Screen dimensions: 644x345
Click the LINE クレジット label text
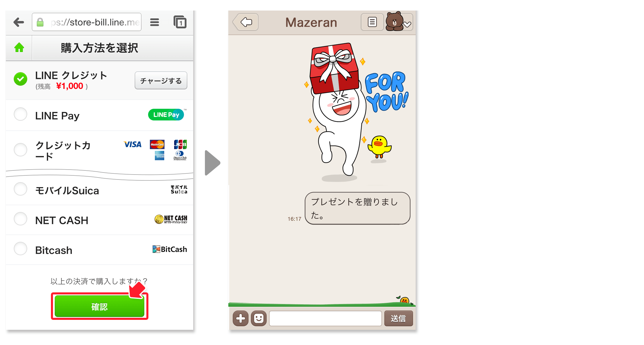(x=71, y=75)
